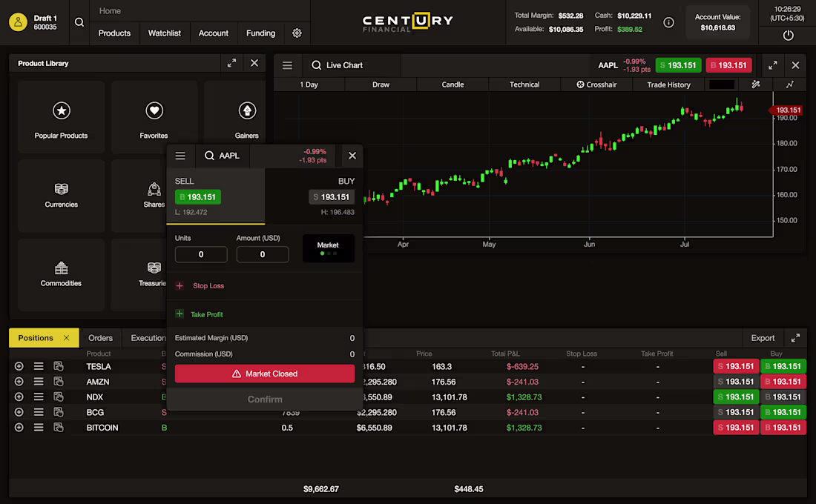
Task: Switch to the Orders tab
Action: pos(100,337)
